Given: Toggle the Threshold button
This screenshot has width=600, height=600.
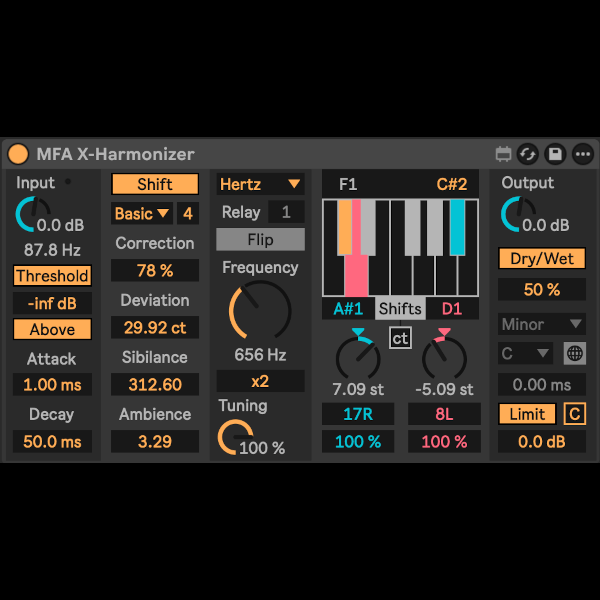Looking at the screenshot, I should tap(52, 276).
